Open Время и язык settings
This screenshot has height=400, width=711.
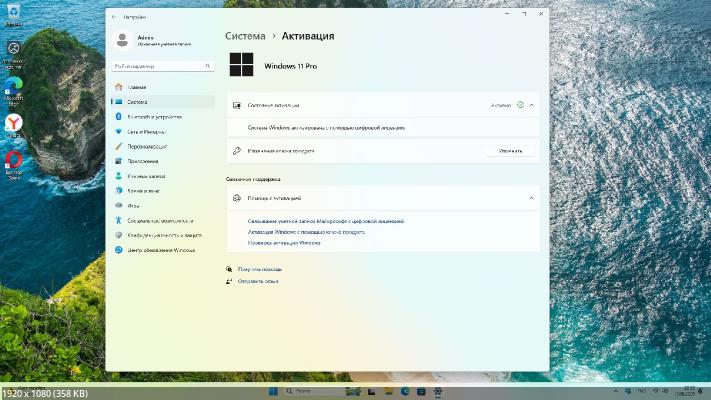tap(163, 191)
